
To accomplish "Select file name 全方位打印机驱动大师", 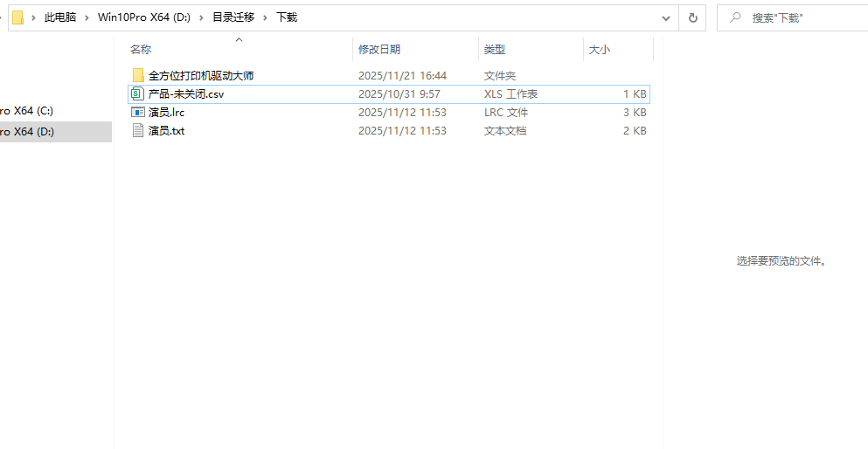I will (201, 76).
